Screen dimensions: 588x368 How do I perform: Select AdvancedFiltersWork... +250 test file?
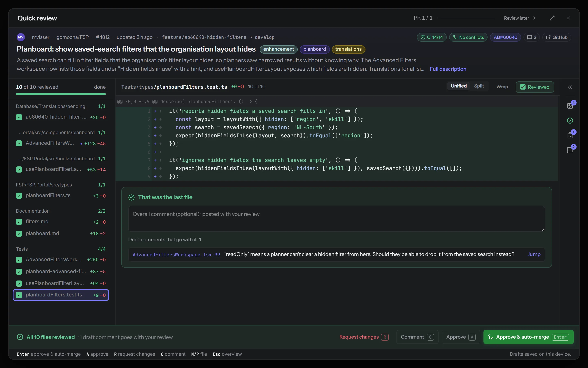click(x=61, y=260)
